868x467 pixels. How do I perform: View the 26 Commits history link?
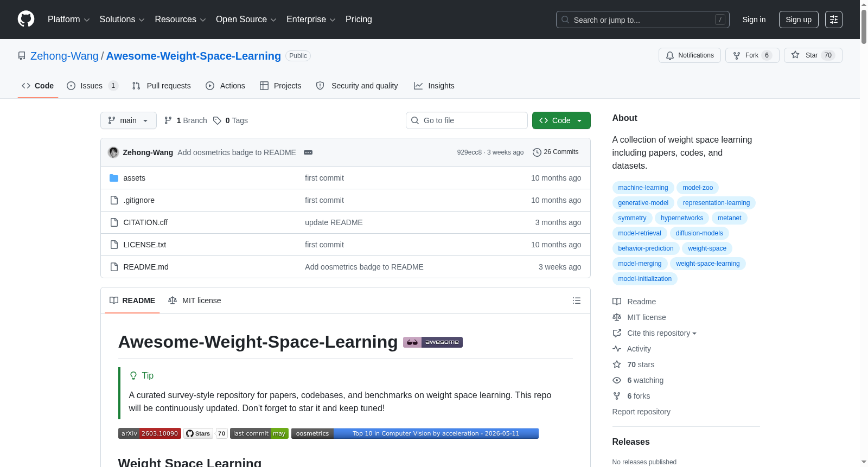pos(556,152)
